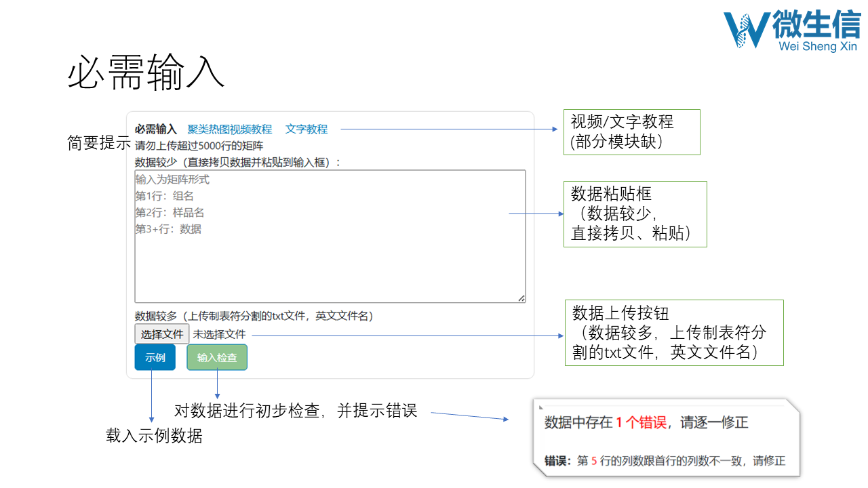Click the 未选择文件 status text
Screen dimensions: 868x488
(x=220, y=334)
